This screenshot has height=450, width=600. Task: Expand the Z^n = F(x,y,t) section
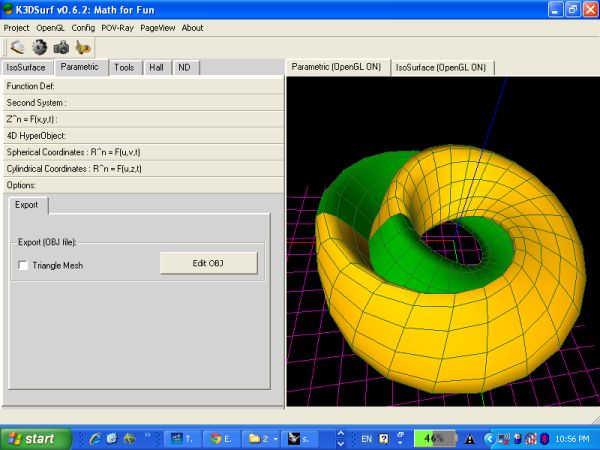coord(143,119)
